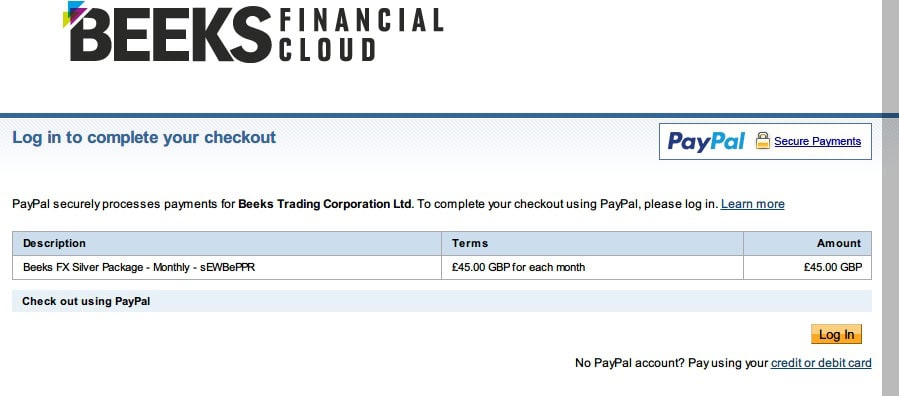Click the FINANCIAL CLOUD text in the header

point(361,35)
